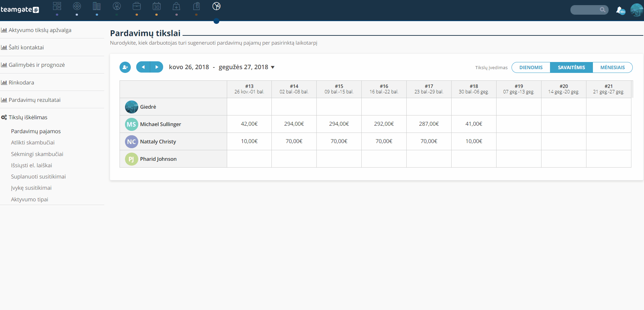Image resolution: width=644 pixels, height=310 pixels.
Task: Go to the next date period
Action: [157, 67]
